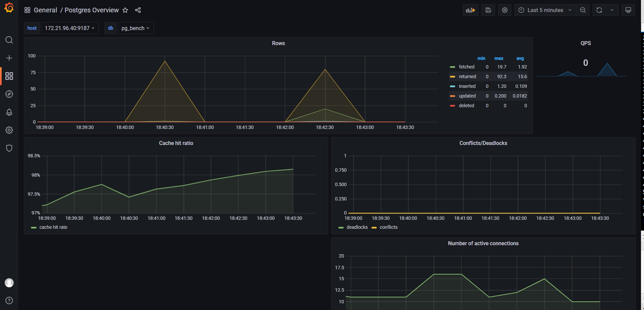Open dashboard settings gear in toolbar
Viewport: 644px width, 310px height.
pyautogui.click(x=505, y=10)
